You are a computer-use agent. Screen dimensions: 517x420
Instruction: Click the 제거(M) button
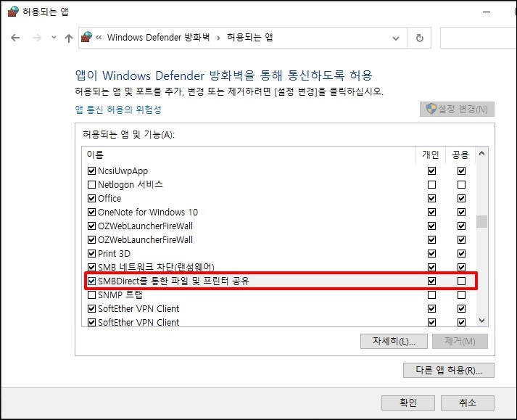(460, 341)
